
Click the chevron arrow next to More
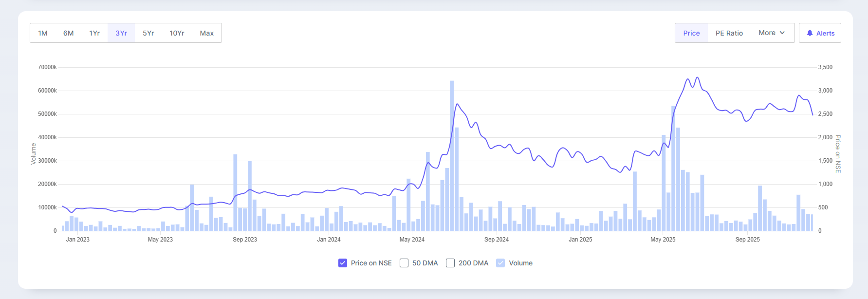[x=782, y=33]
